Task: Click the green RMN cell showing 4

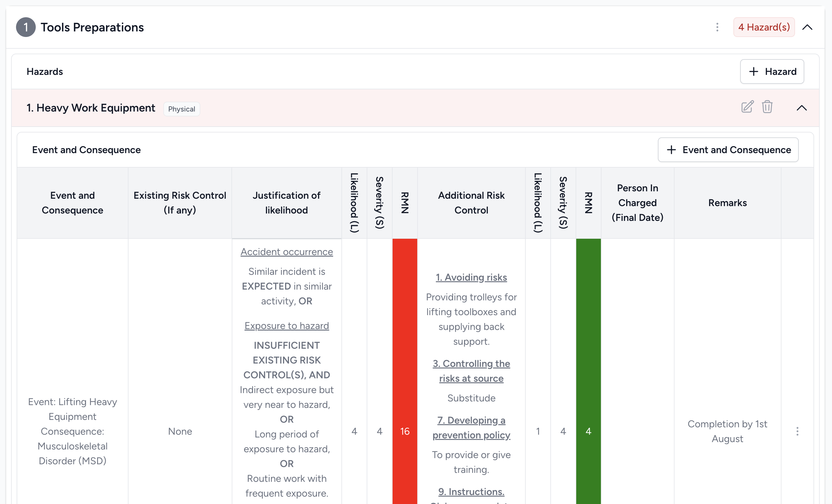Action: (588, 431)
